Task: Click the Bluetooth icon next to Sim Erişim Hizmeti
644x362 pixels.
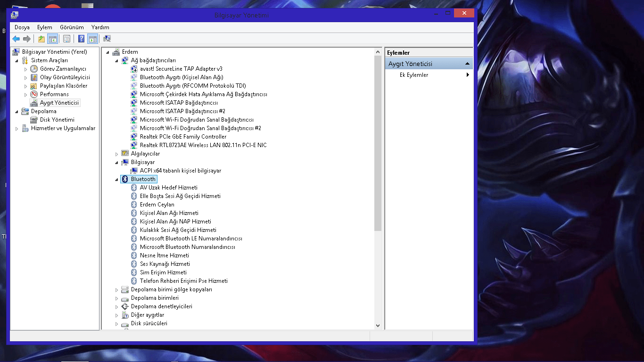Action: (x=134, y=272)
